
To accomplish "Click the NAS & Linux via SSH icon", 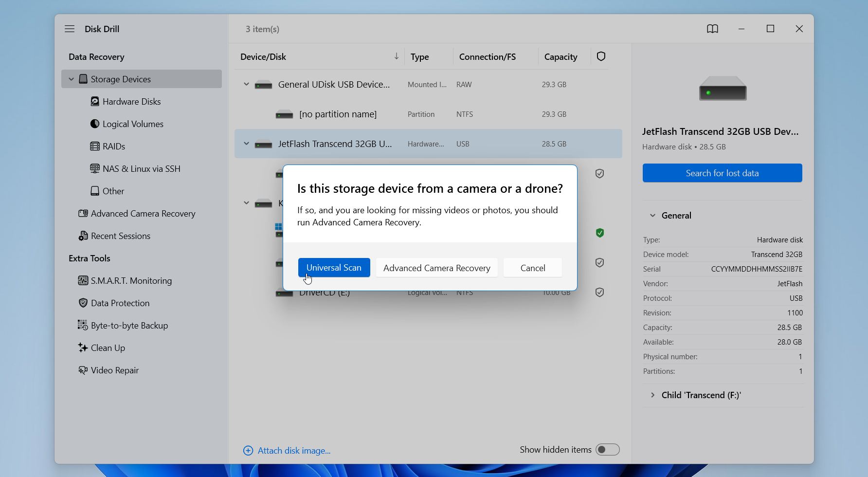I will coord(95,168).
